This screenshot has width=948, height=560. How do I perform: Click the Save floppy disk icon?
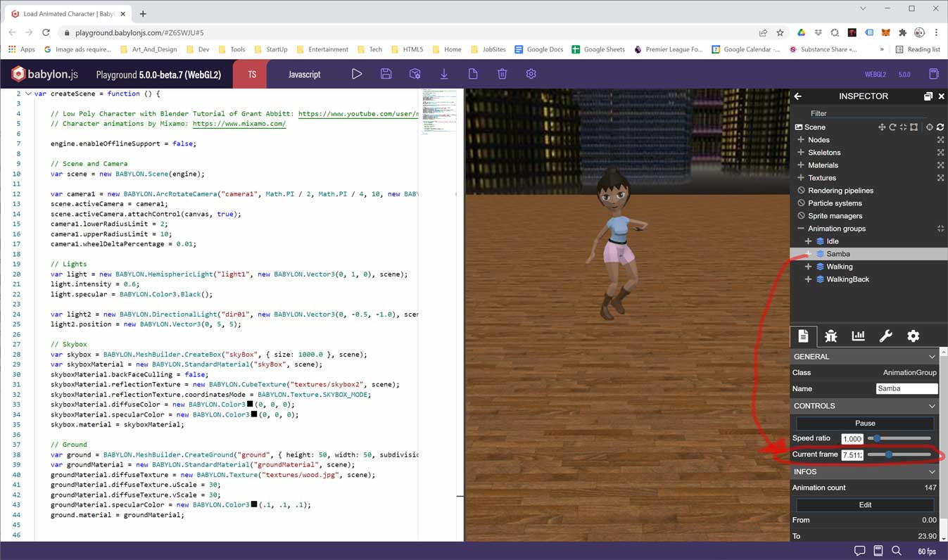click(386, 74)
